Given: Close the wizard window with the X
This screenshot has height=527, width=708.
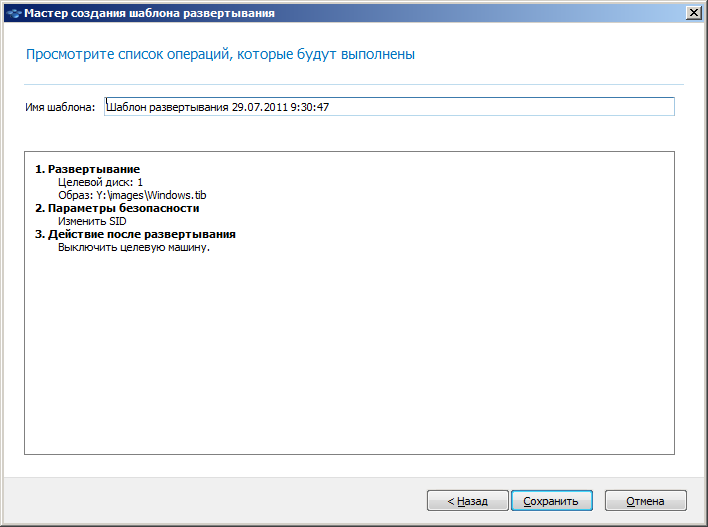Looking at the screenshot, I should tap(693, 13).
